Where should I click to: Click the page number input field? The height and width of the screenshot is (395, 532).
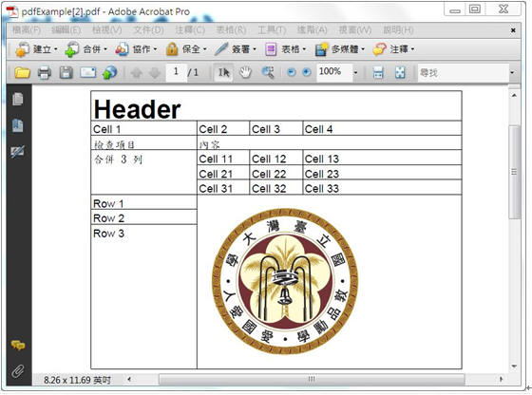176,72
